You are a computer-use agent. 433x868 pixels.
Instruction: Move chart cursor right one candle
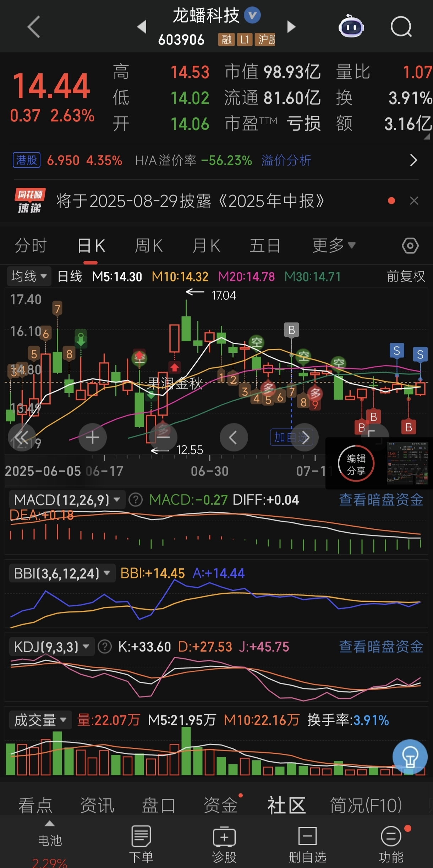pos(304,438)
